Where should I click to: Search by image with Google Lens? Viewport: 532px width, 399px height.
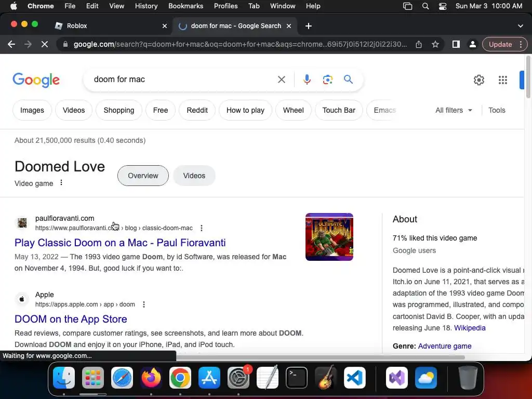tap(327, 79)
